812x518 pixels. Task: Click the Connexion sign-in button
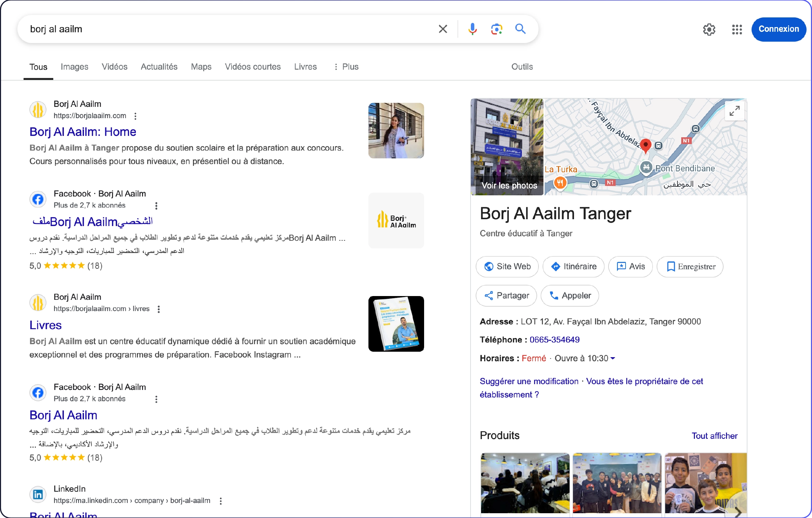pyautogui.click(x=779, y=29)
